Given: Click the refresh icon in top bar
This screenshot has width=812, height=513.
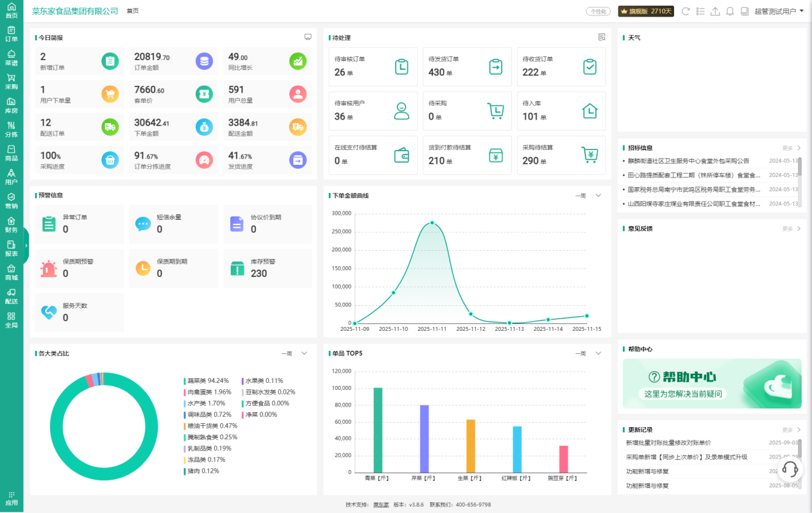Looking at the screenshot, I should (686, 11).
